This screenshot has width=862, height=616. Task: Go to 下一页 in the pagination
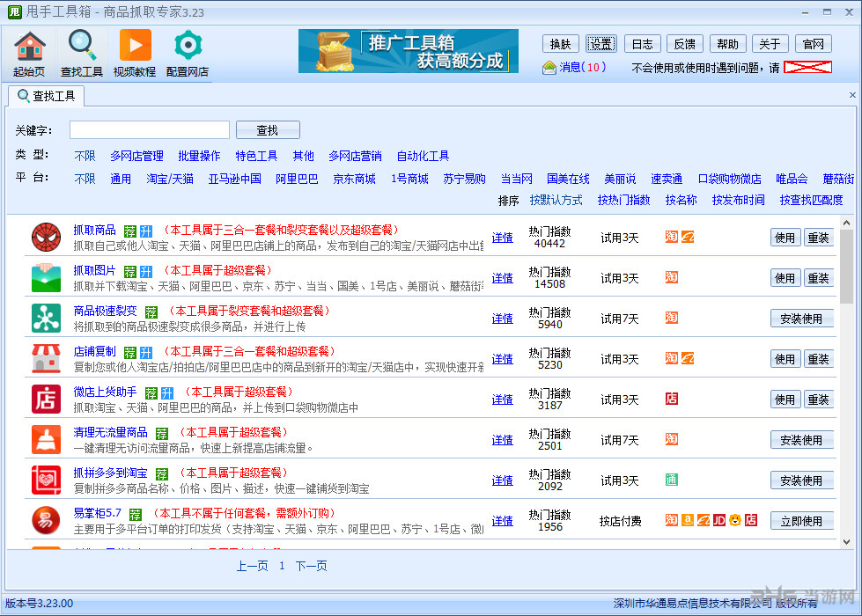click(310, 567)
